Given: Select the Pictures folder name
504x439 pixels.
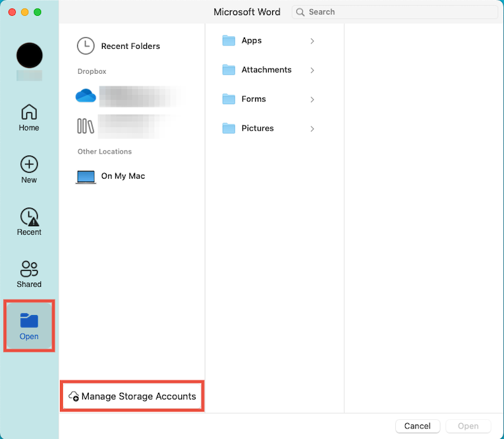Looking at the screenshot, I should pos(258,129).
